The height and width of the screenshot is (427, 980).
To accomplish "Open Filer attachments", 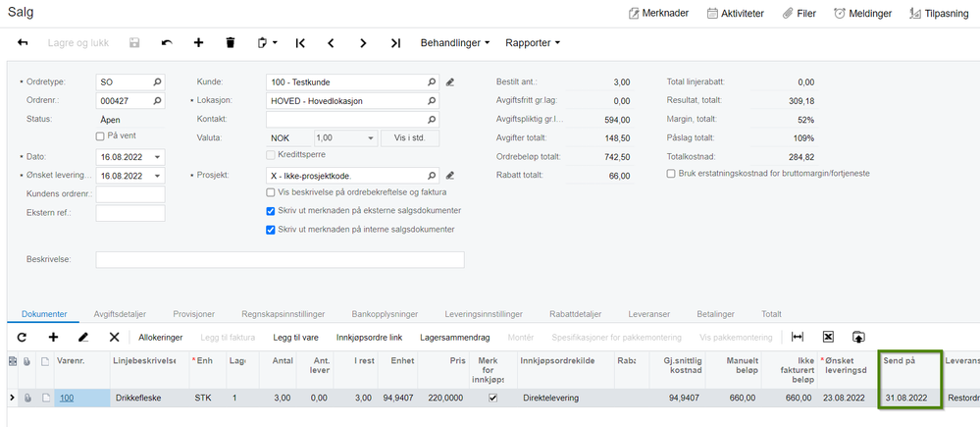I will (x=799, y=13).
